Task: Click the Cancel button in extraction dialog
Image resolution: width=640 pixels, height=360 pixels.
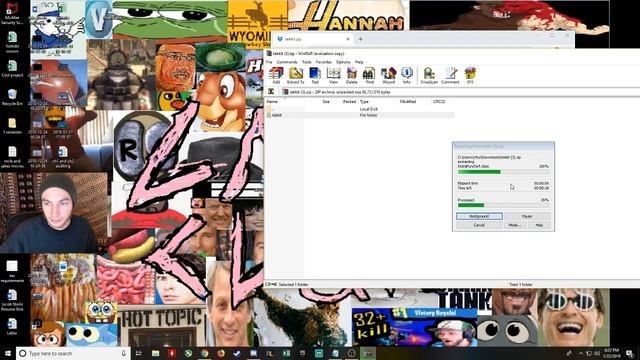Action: (x=479, y=225)
